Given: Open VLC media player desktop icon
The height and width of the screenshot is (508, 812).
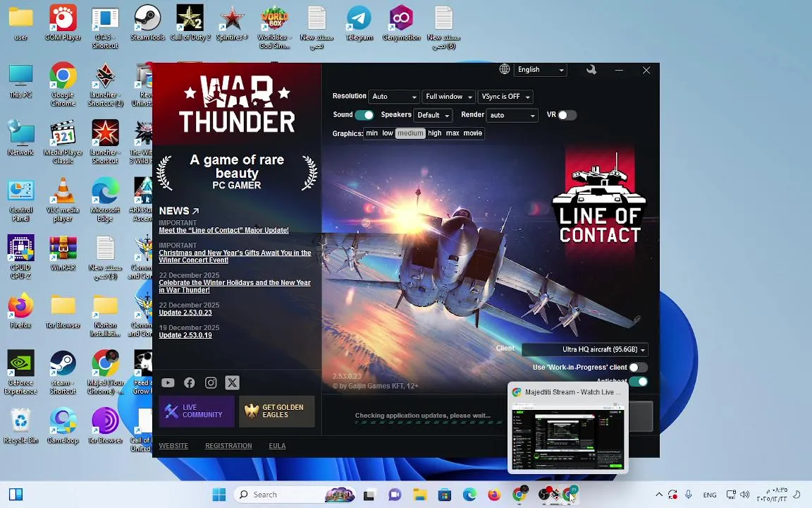Looking at the screenshot, I should pos(63,200).
